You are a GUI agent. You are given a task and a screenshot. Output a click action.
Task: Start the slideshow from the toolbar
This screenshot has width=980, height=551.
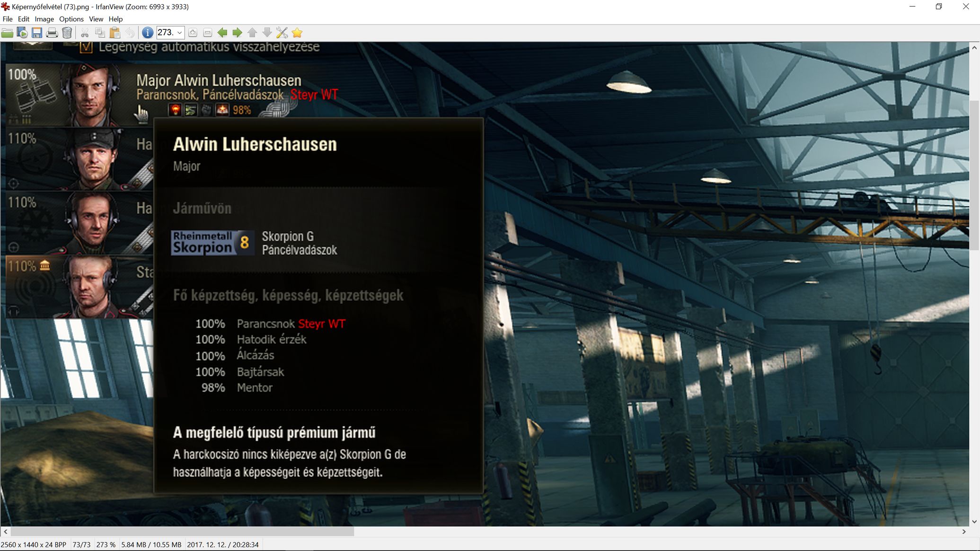click(x=22, y=33)
